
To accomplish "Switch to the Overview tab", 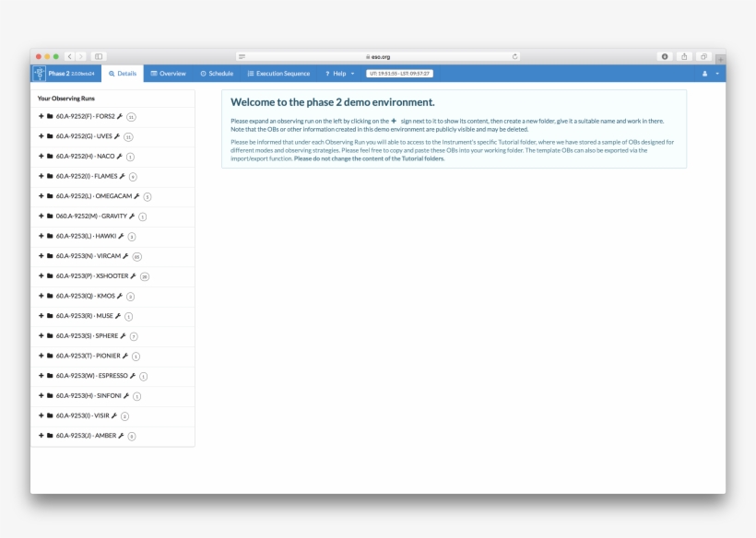I will tap(170, 71).
